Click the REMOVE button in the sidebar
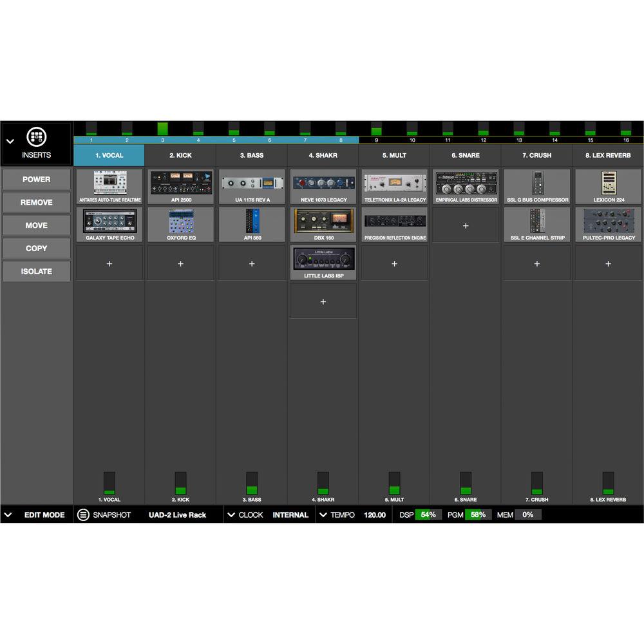The height and width of the screenshot is (644, 644). pos(37,202)
